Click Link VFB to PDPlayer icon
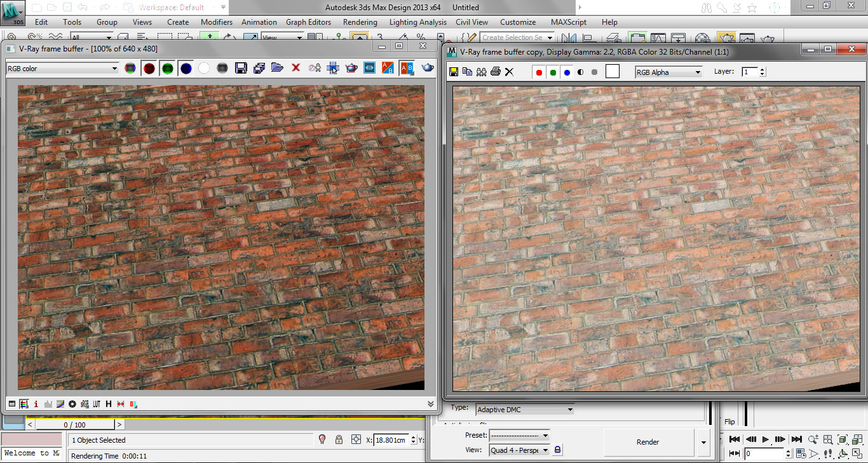Image resolution: width=868 pixels, height=463 pixels. (369, 68)
